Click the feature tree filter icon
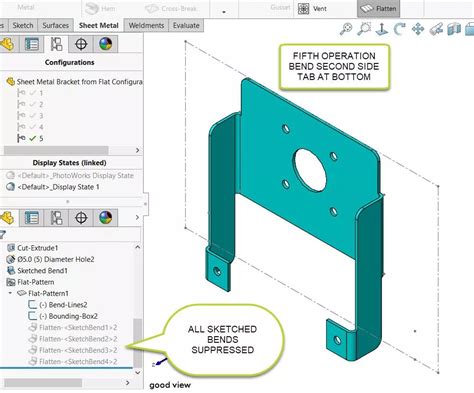This screenshot has height=393, width=474. tap(3, 235)
